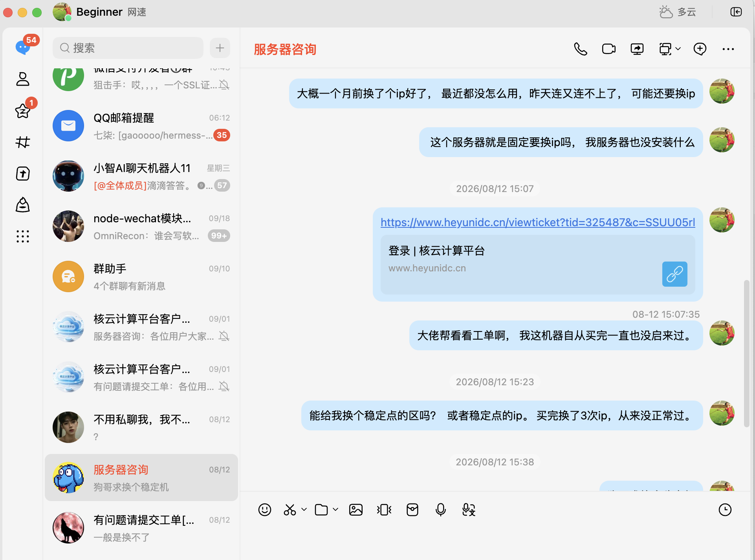Screen dimensions: 755x560
Task: Click the screenshot scissors icon
Action: pos(290,510)
